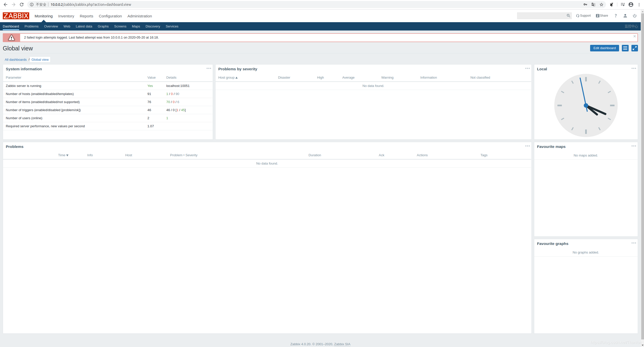
Task: Go back in browser history
Action: (x=5, y=5)
